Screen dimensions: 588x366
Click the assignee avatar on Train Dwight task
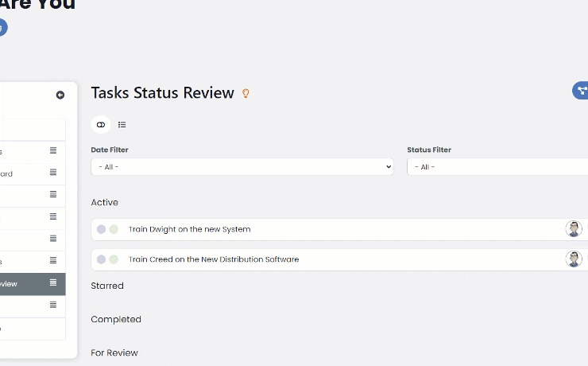coord(573,229)
